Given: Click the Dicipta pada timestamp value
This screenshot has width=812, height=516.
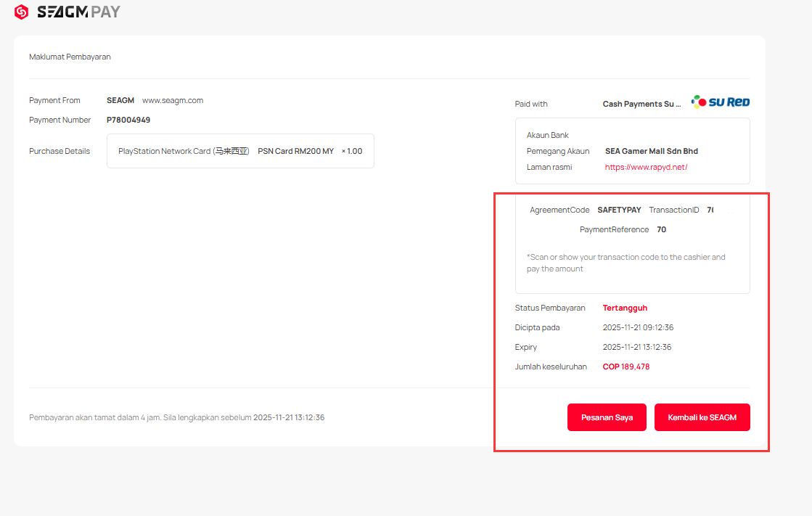Looking at the screenshot, I should (636, 327).
